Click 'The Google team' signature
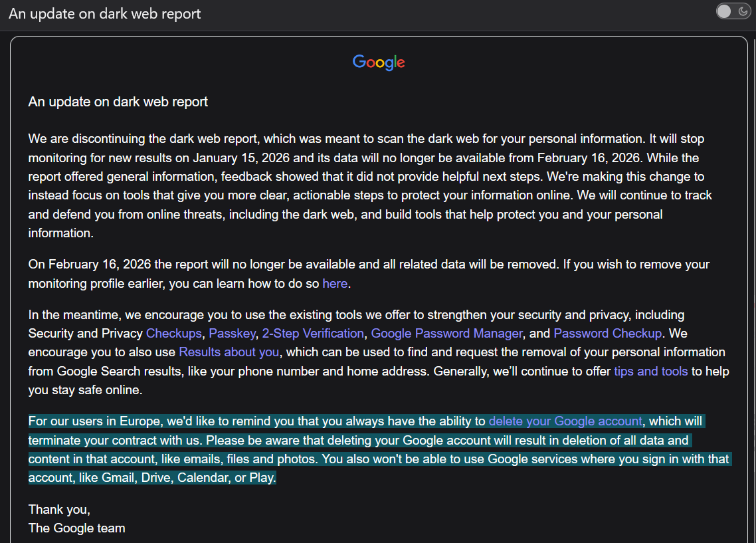756x543 pixels. [76, 528]
